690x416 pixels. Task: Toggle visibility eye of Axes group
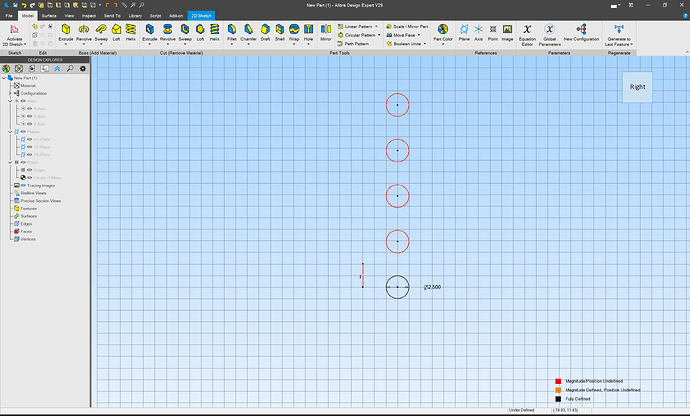pyautogui.click(x=23, y=101)
